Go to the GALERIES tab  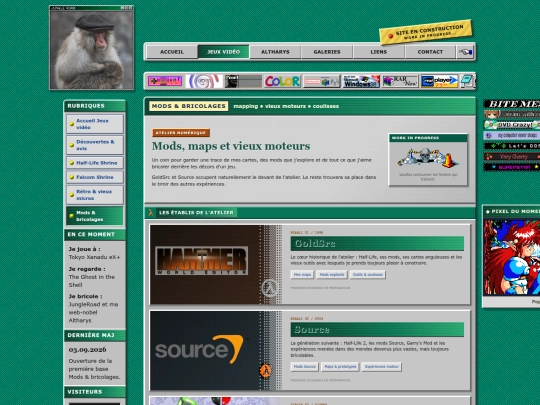point(327,52)
